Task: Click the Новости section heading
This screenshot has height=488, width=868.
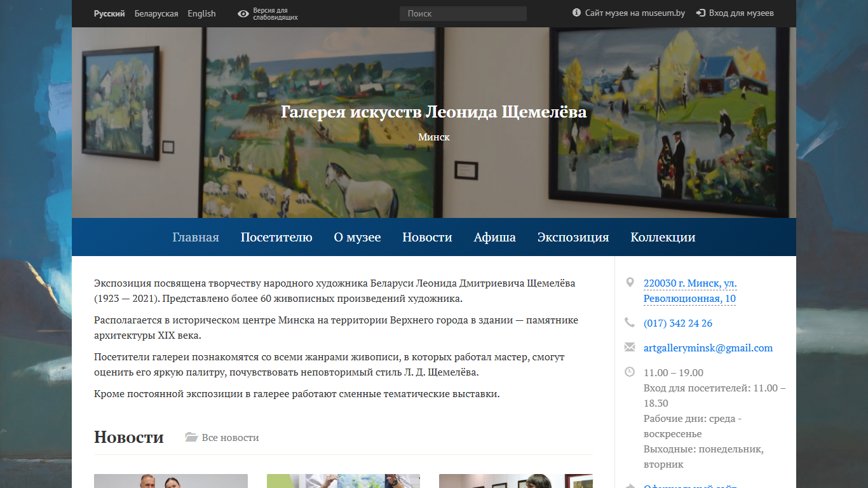Action: (129, 437)
